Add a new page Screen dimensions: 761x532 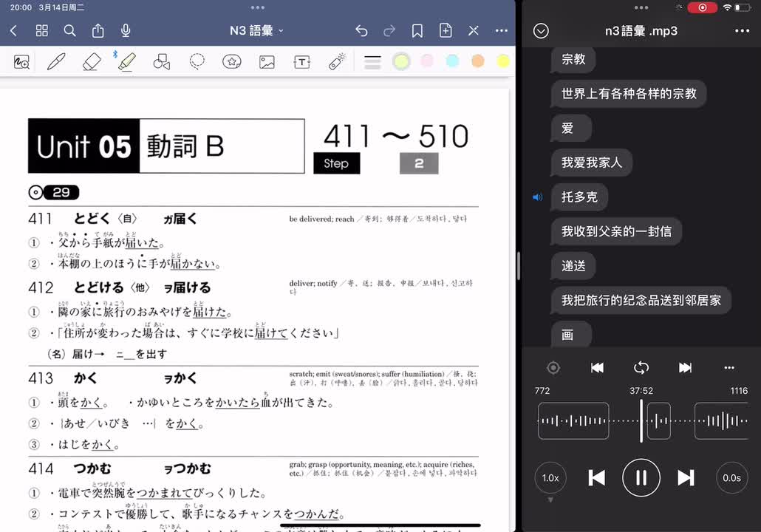[445, 30]
